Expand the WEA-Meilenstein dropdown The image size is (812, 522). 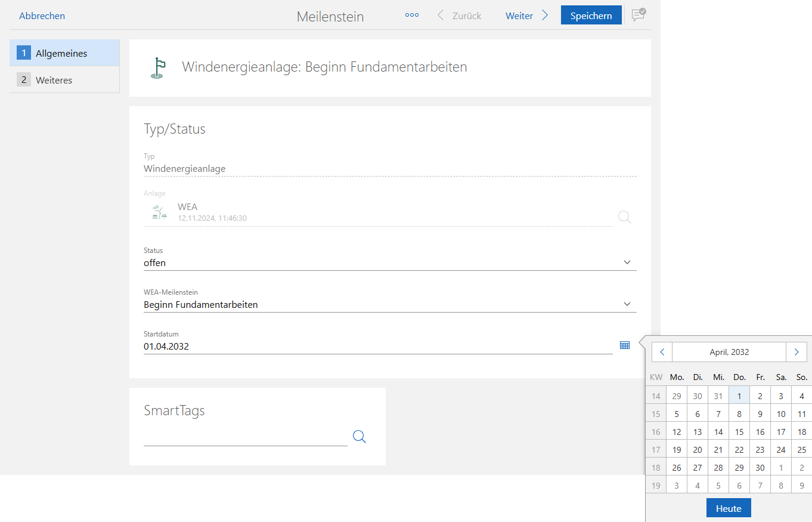click(627, 304)
